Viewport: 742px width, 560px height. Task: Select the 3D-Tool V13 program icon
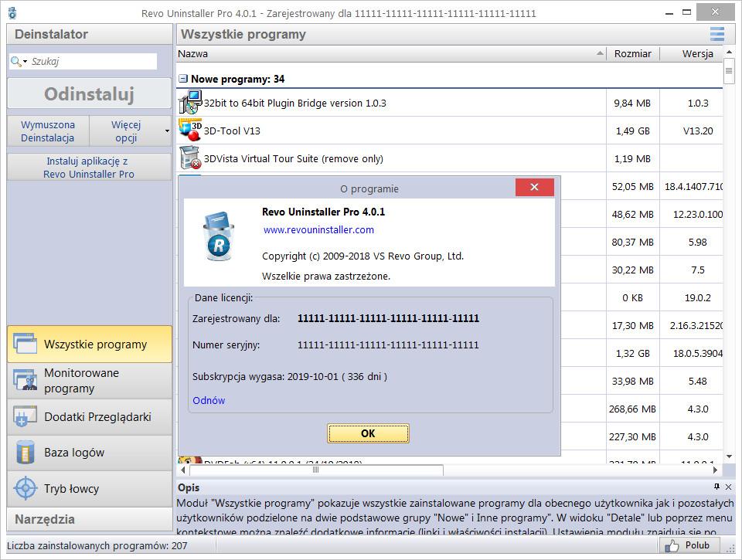(190, 130)
